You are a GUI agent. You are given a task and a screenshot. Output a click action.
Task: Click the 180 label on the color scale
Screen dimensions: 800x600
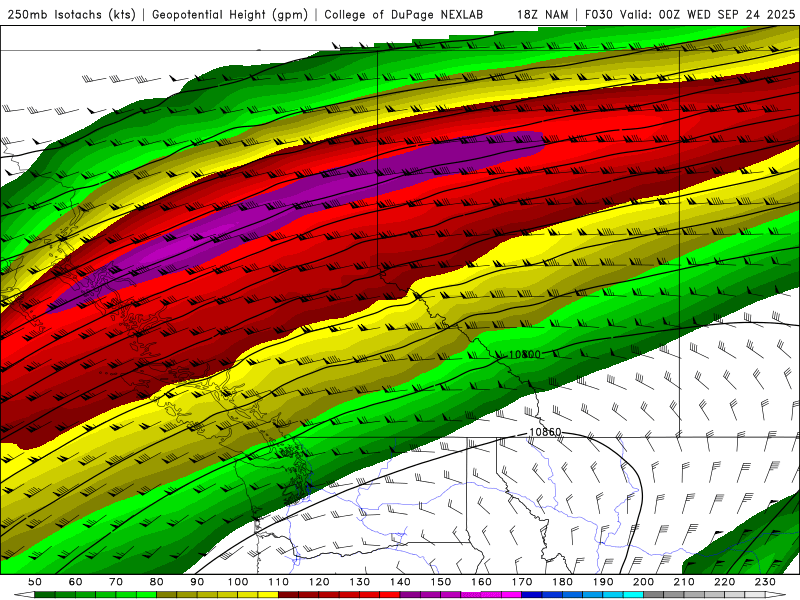[x=562, y=582]
